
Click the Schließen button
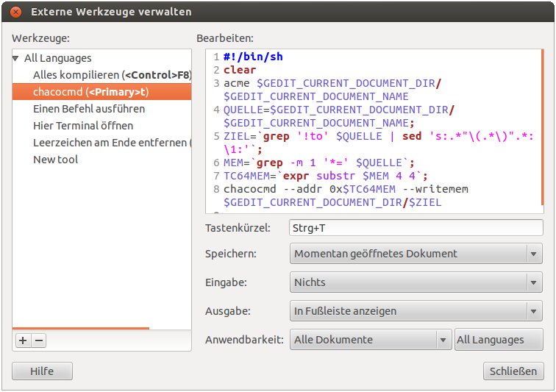point(513,371)
